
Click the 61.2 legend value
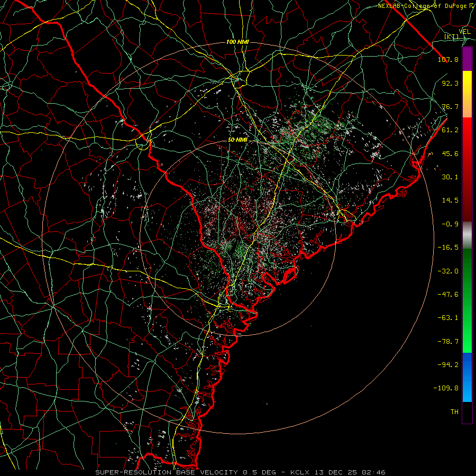coord(450,130)
